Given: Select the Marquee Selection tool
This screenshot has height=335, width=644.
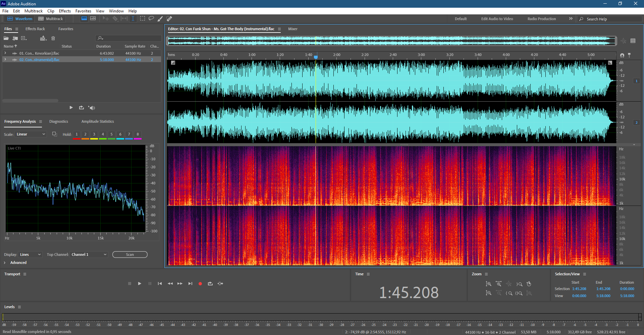Looking at the screenshot, I should pyautogui.click(x=143, y=19).
